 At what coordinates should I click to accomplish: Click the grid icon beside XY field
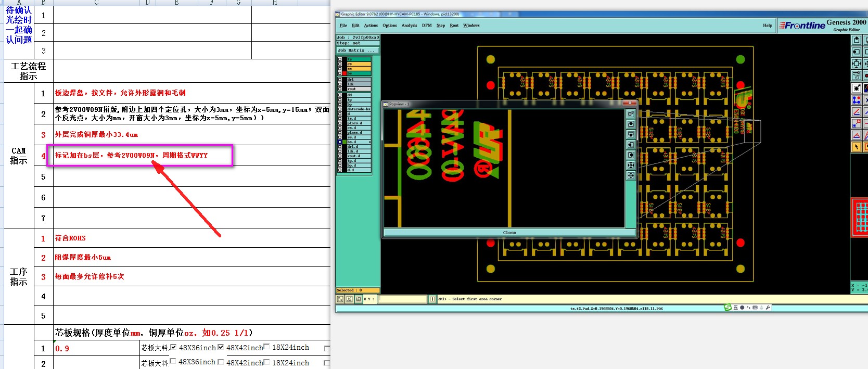pos(359,299)
